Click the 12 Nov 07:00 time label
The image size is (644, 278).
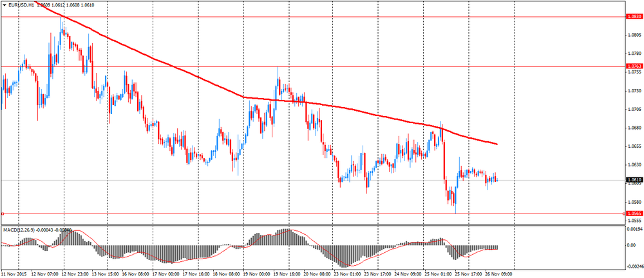44,273
